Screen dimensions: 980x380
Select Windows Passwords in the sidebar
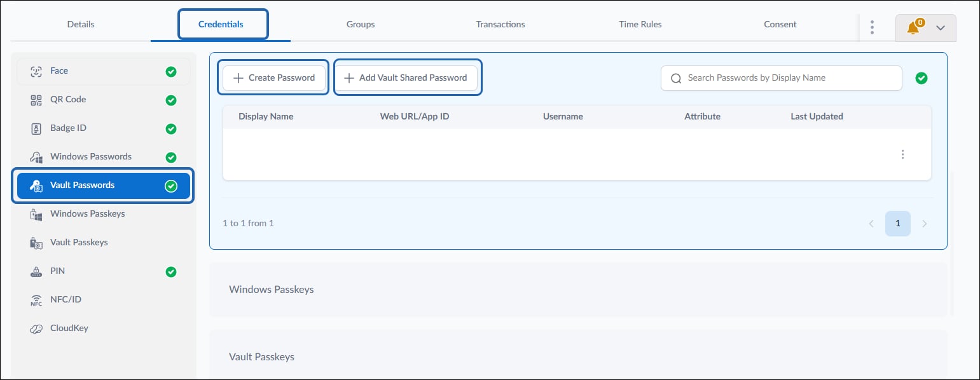[103, 157]
